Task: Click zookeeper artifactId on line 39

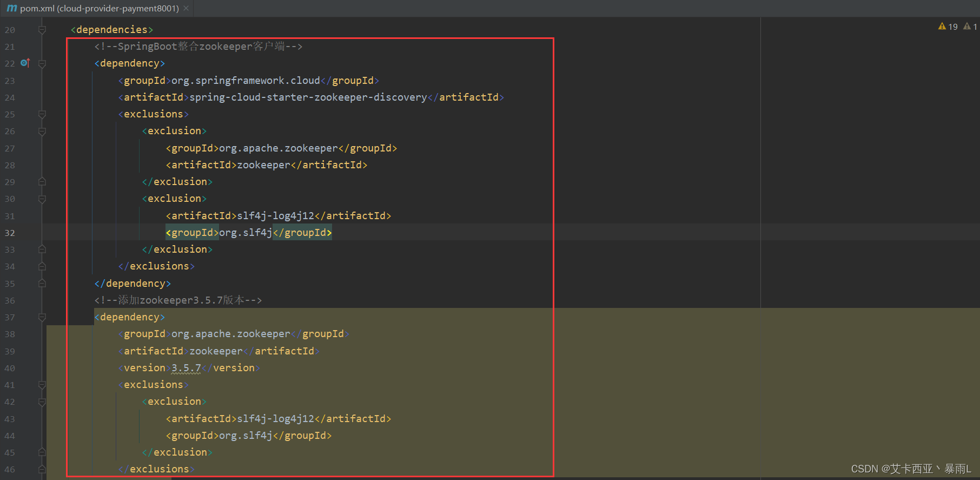Action: click(x=216, y=351)
